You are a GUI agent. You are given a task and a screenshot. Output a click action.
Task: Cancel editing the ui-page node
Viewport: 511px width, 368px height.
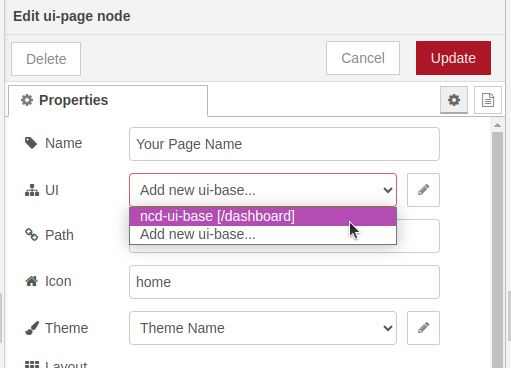(363, 58)
